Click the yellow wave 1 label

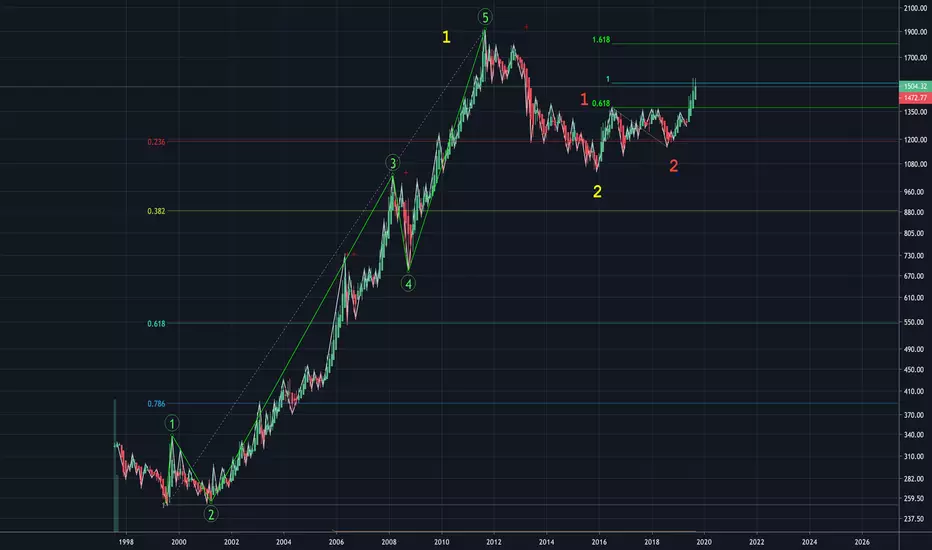tap(446, 37)
